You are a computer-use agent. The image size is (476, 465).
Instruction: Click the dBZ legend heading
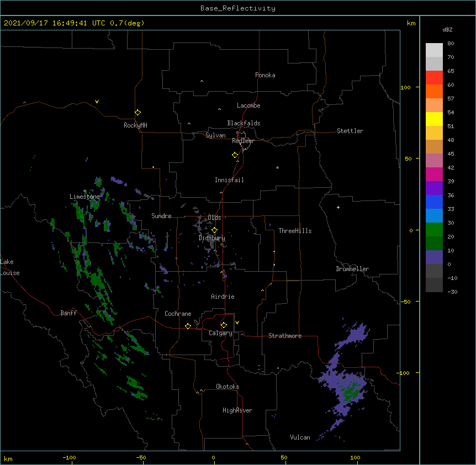point(447,29)
